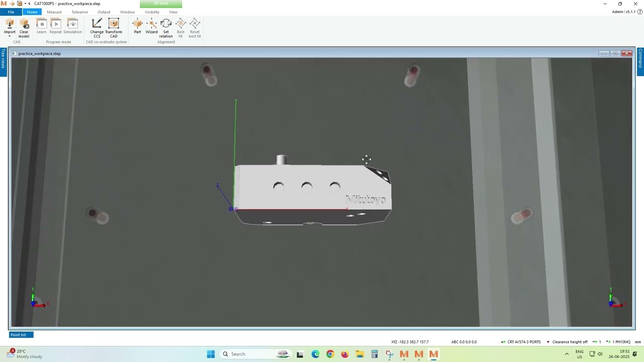Click the Best fit icon
Viewport: 644px width, 362px height.
click(181, 24)
